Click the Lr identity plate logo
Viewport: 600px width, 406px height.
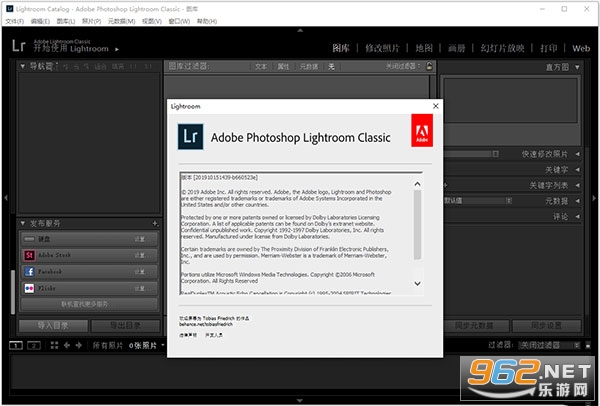tap(19, 46)
